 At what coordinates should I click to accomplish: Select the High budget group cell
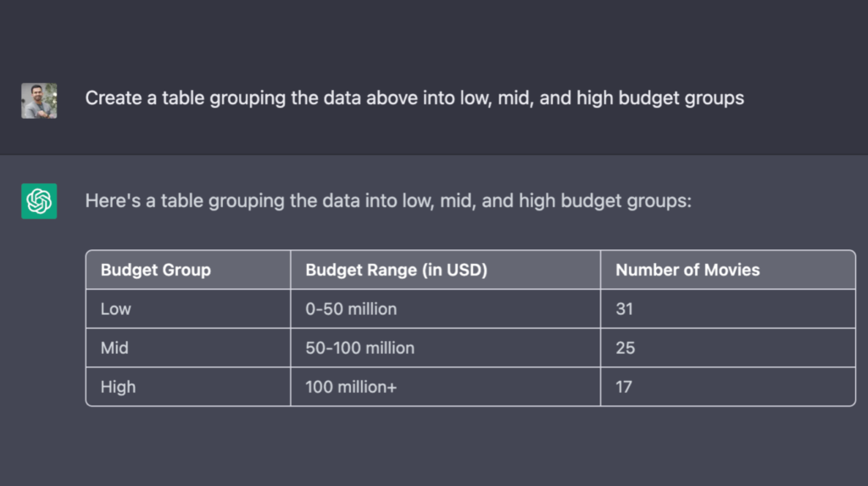pos(188,386)
